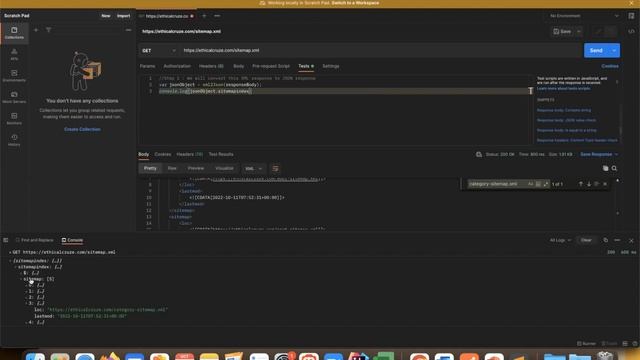Screen dimensions: 640x360
Task: Open the History sidebar panel
Action: point(14,140)
